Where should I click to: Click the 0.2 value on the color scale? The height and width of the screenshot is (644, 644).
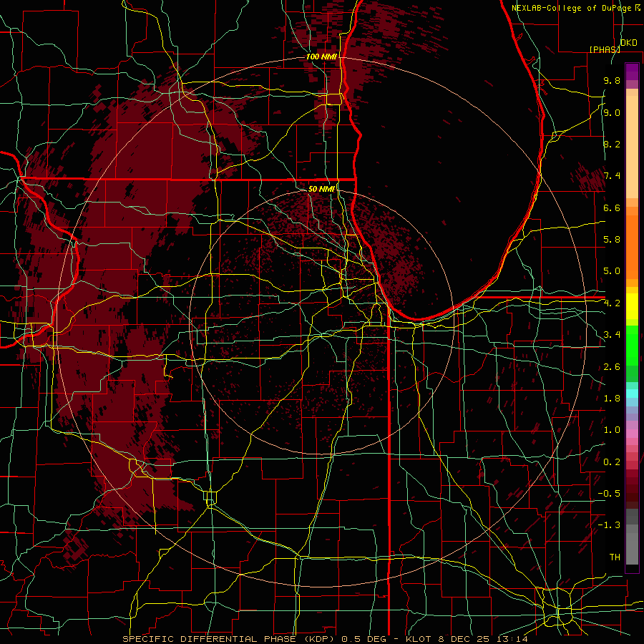click(x=612, y=462)
